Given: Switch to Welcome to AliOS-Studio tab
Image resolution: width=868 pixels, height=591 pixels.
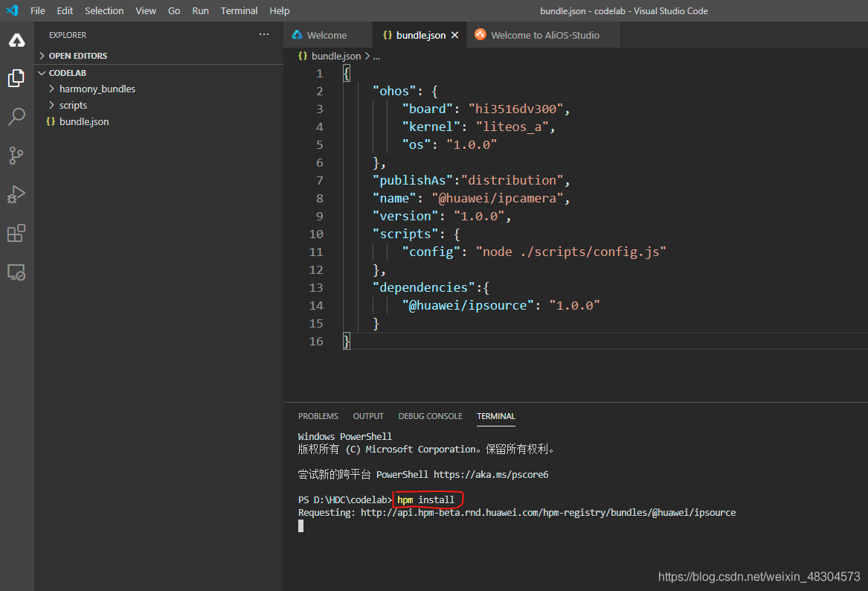Looking at the screenshot, I should (543, 35).
